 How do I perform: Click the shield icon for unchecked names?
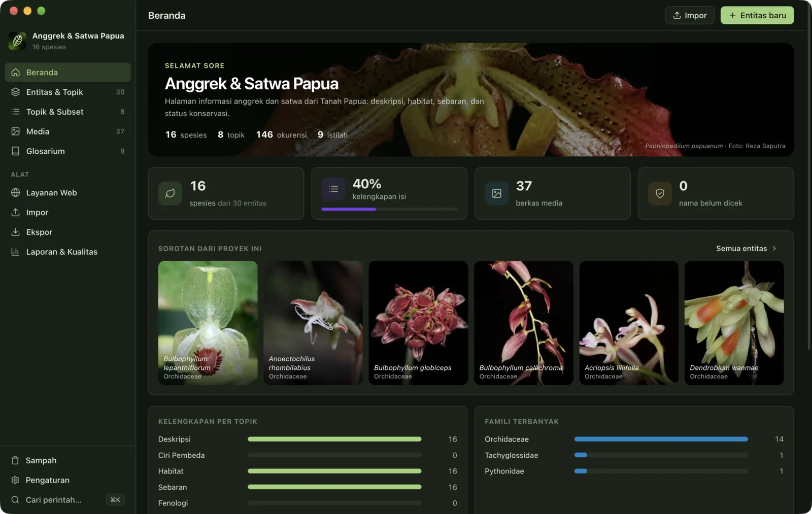tap(660, 193)
